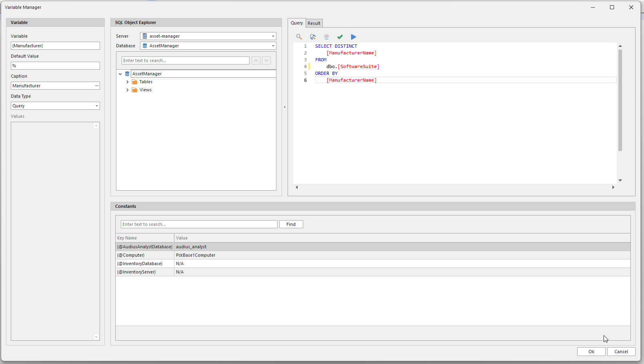
Task: Run the query with blue play icon
Action: click(x=354, y=37)
